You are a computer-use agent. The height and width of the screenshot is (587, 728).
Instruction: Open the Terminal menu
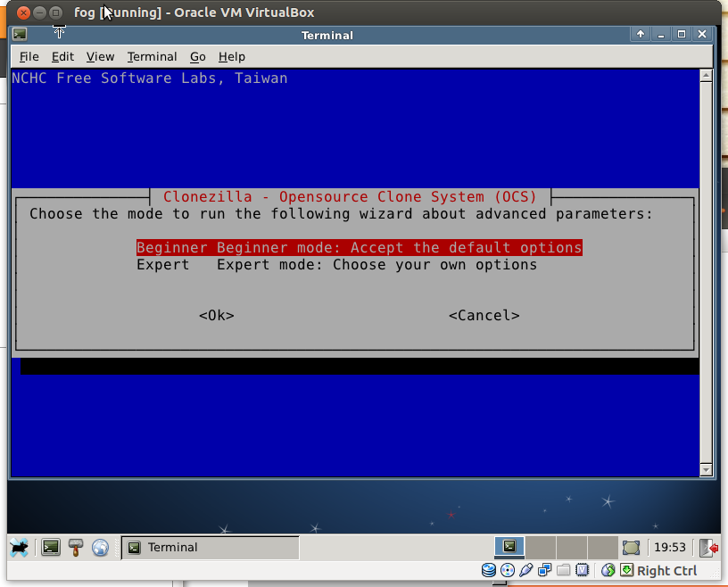pos(152,56)
